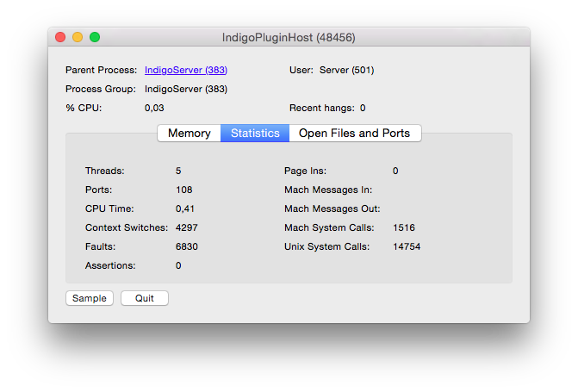This screenshot has width=578, height=392.
Task: Click the Assertions value 0
Action: pyautogui.click(x=178, y=265)
